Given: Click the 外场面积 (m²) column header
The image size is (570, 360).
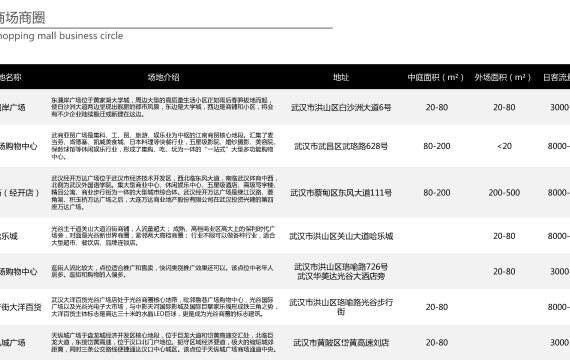Looking at the screenshot, I should [x=503, y=77].
